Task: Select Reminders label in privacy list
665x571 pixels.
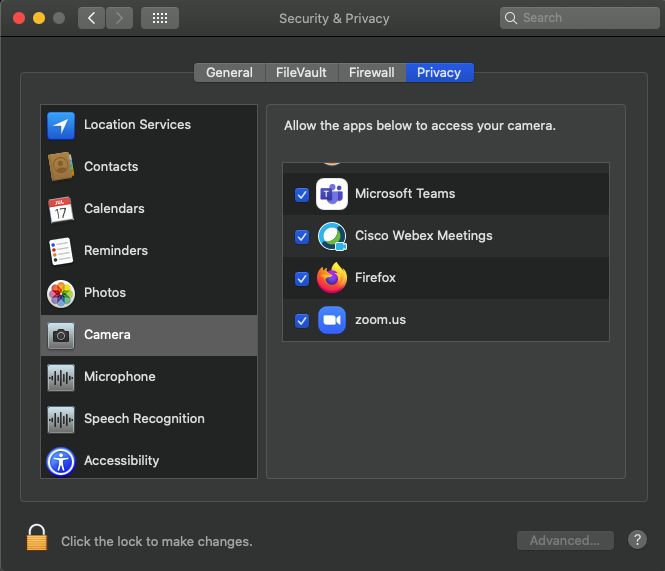Action: (116, 250)
